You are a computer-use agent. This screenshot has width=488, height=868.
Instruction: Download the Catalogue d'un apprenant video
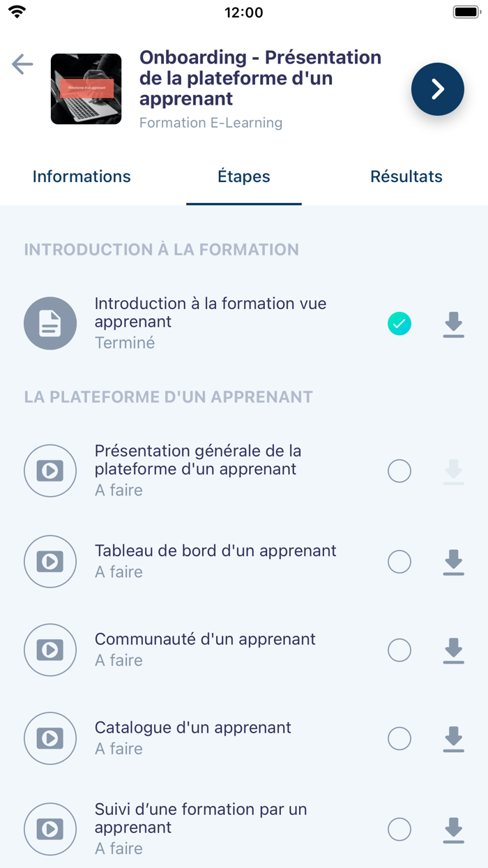click(x=453, y=738)
